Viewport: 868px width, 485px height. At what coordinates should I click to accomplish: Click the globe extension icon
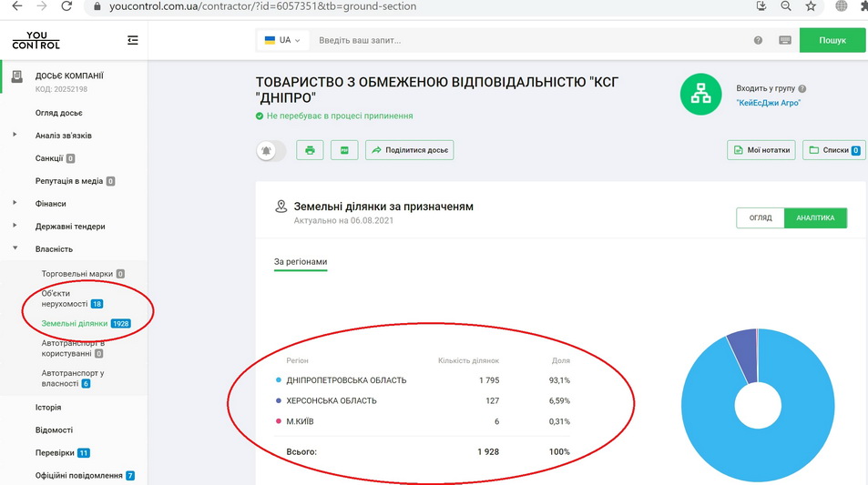pyautogui.click(x=841, y=6)
